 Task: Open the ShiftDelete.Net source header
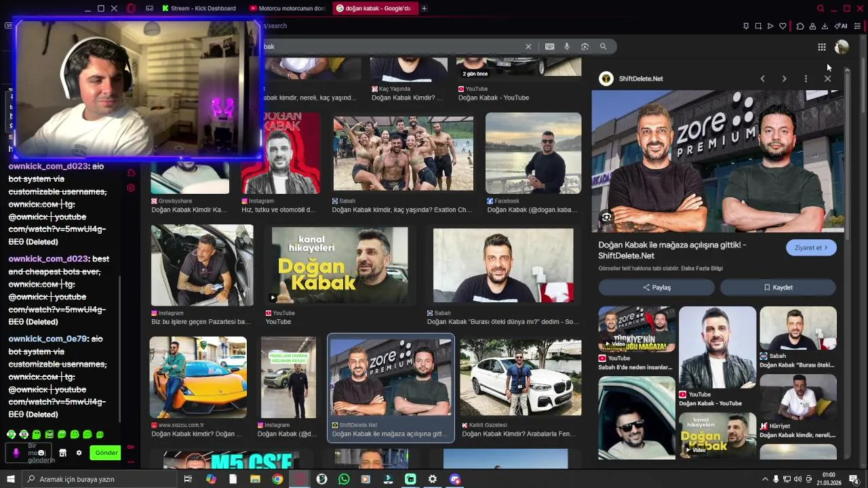(x=631, y=79)
